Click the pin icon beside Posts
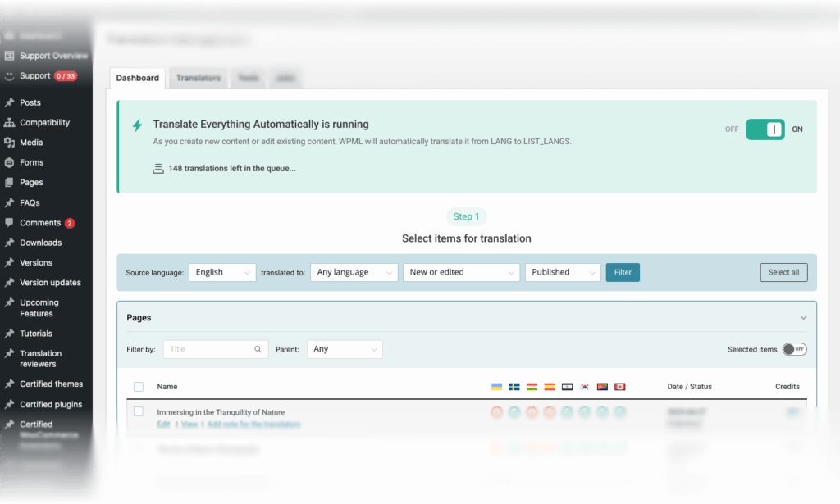The image size is (840, 504). click(9, 102)
